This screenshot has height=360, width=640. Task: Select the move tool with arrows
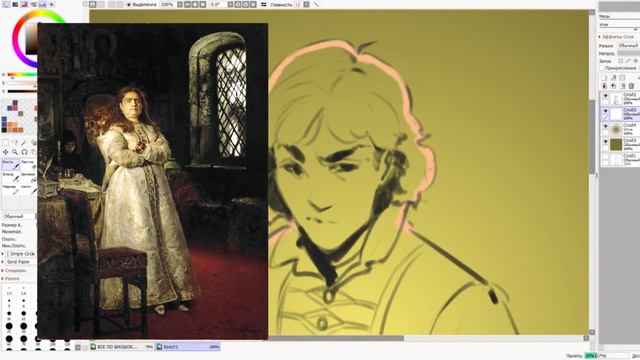point(6,152)
